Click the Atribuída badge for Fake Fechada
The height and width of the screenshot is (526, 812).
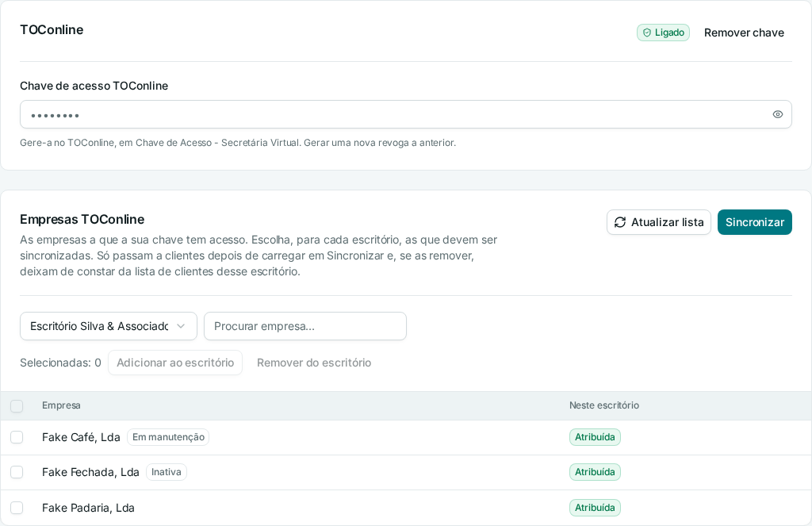click(595, 472)
